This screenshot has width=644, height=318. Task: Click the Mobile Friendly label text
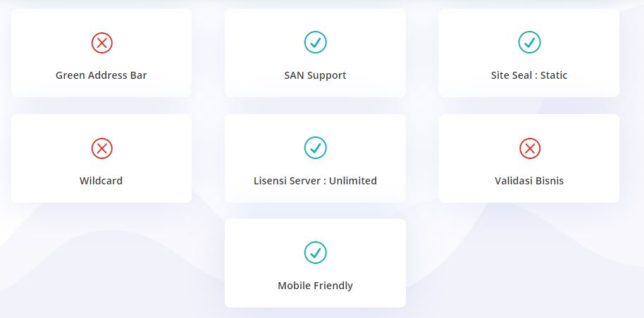pyautogui.click(x=315, y=286)
